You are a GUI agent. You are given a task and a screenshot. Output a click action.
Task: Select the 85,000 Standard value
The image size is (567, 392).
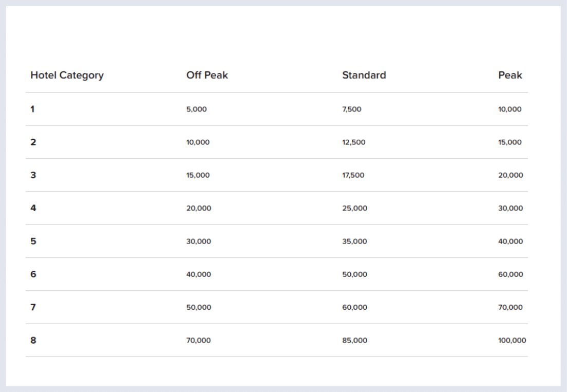click(354, 341)
